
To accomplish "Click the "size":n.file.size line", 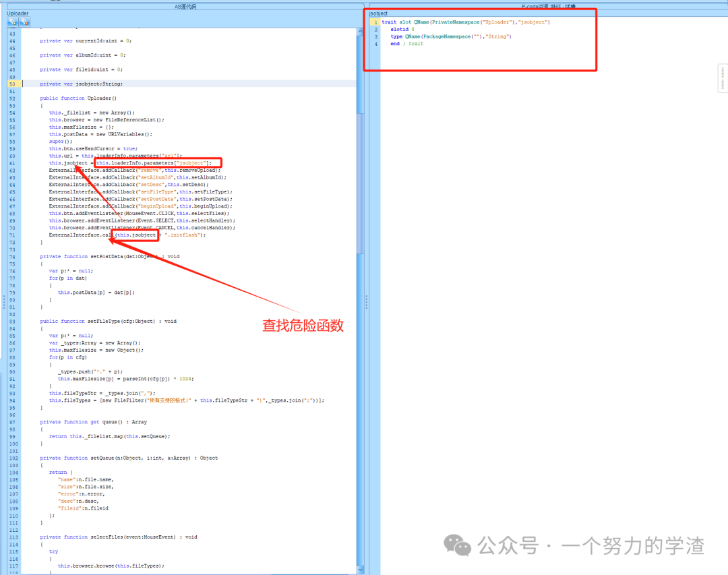I will coord(86,487).
